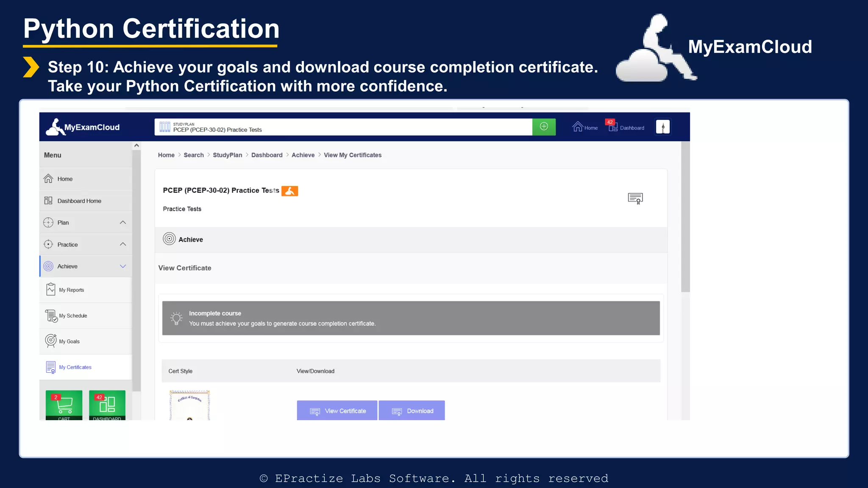The image size is (868, 488).
Task: Click the Download certificate button
Action: 412,410
